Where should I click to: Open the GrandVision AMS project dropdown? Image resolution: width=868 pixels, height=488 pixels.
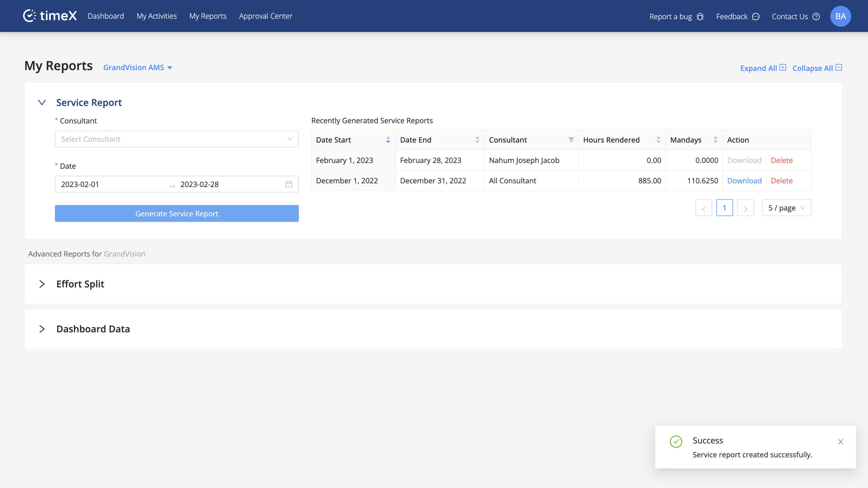coord(137,67)
